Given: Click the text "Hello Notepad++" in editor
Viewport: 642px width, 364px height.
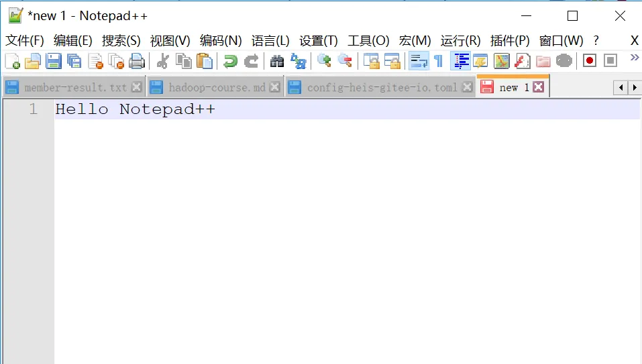Looking at the screenshot, I should (x=135, y=109).
